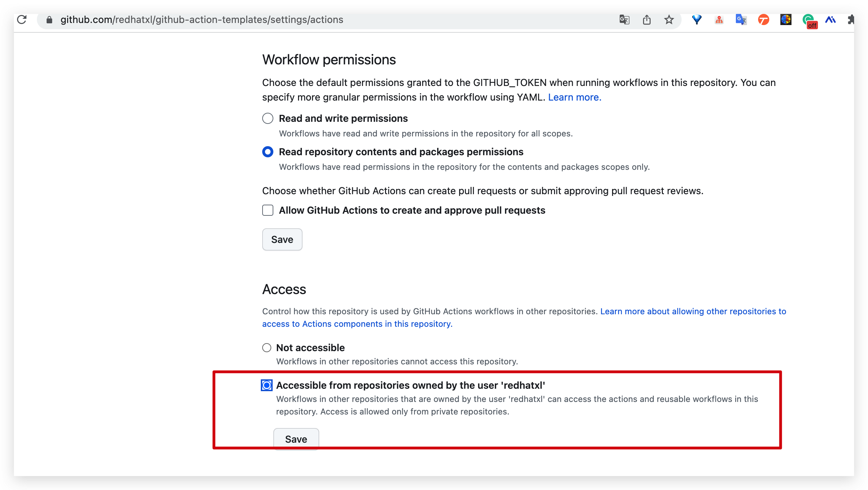Click the github.com URL address bar
This screenshot has width=868, height=490.
click(202, 19)
